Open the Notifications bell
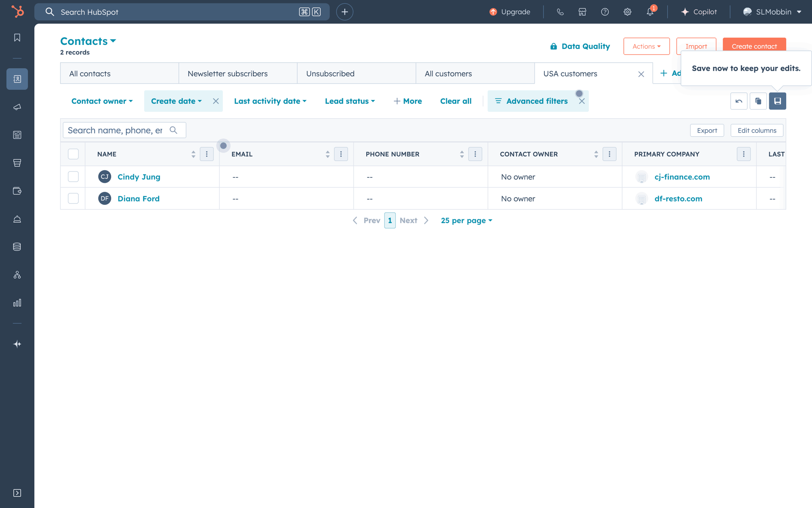This screenshot has width=812, height=508. pyautogui.click(x=650, y=12)
